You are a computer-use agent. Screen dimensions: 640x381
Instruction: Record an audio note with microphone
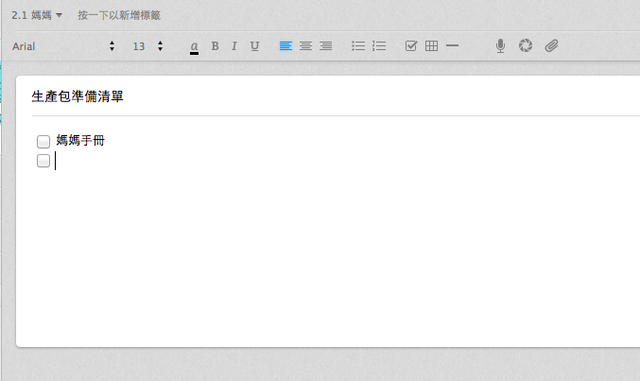pyautogui.click(x=500, y=46)
